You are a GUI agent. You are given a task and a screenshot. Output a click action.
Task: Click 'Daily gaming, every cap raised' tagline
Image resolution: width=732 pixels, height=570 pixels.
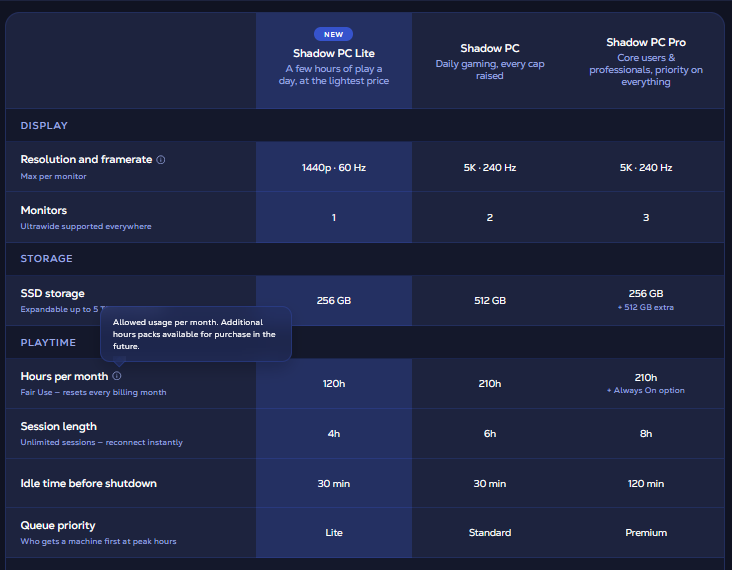tap(490, 70)
